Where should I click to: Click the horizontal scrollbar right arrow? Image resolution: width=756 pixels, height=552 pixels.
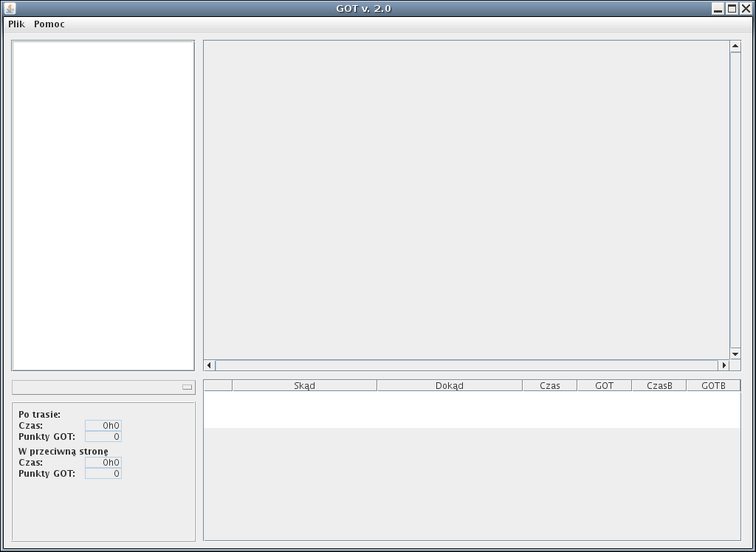[x=724, y=365]
